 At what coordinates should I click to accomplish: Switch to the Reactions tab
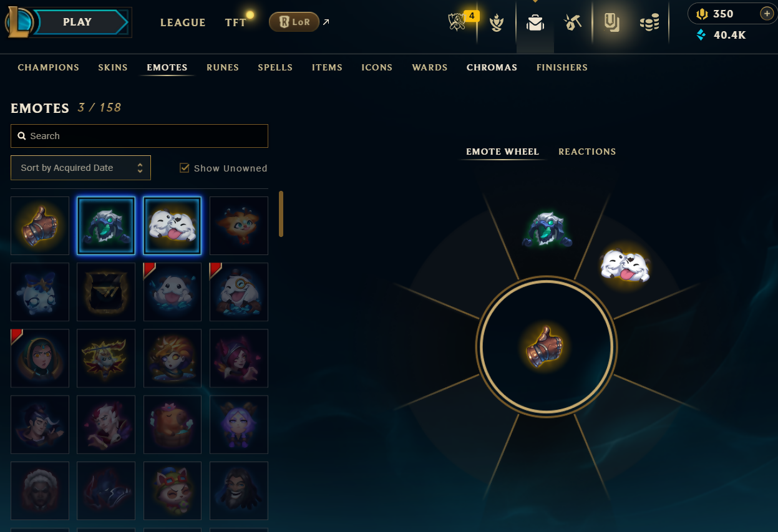(587, 152)
